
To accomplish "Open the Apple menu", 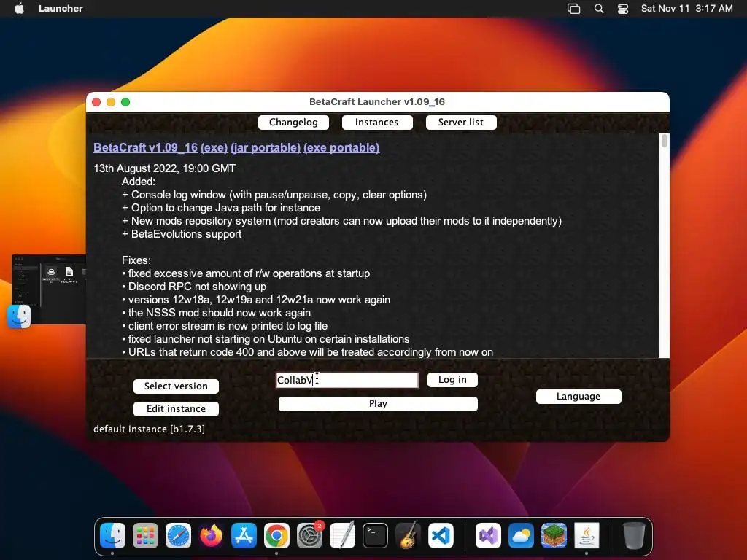I will 20,8.
